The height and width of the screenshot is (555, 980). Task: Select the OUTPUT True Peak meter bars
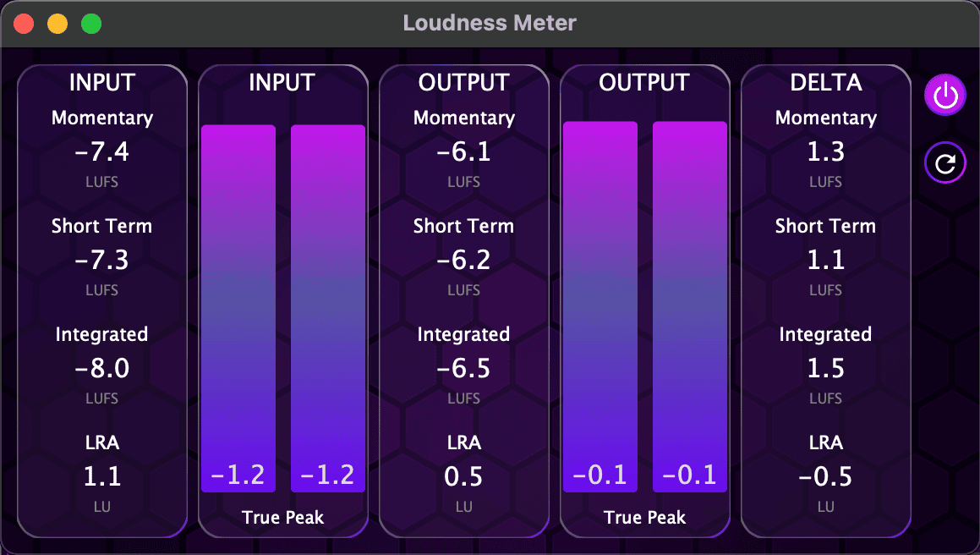(x=644, y=305)
